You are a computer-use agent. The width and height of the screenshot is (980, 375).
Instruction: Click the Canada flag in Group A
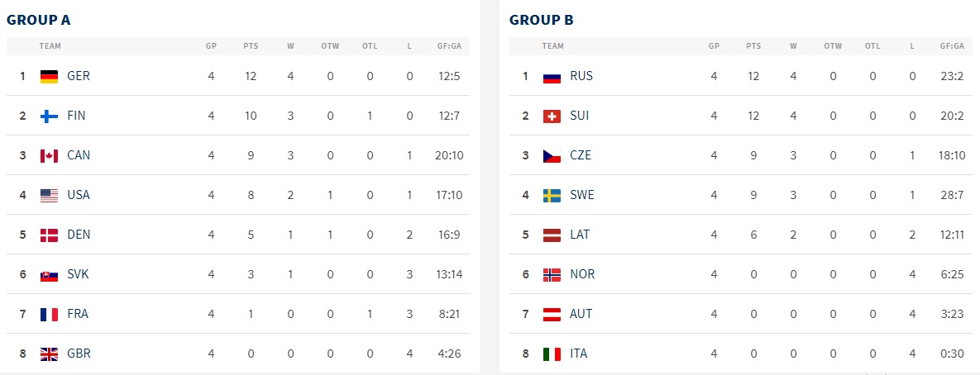click(49, 155)
